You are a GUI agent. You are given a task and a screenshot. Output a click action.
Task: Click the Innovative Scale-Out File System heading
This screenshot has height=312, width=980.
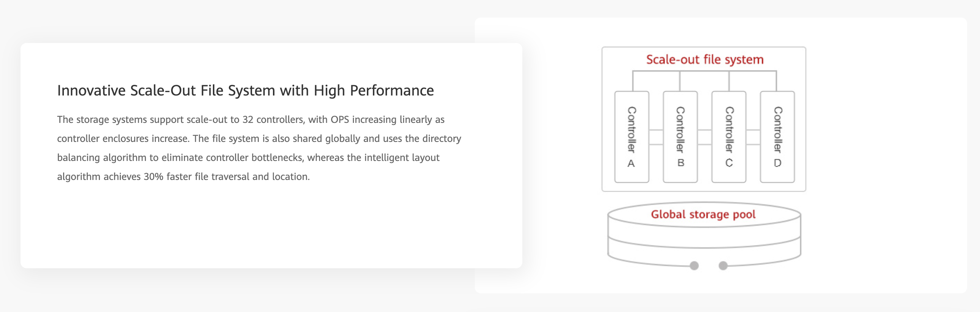pos(246,90)
